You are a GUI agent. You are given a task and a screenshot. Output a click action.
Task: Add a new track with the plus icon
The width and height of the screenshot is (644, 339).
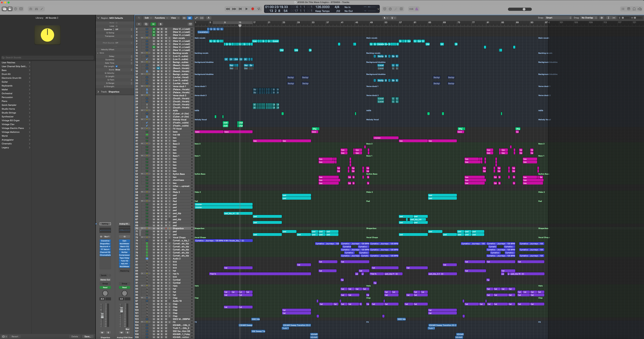tap(139, 24)
